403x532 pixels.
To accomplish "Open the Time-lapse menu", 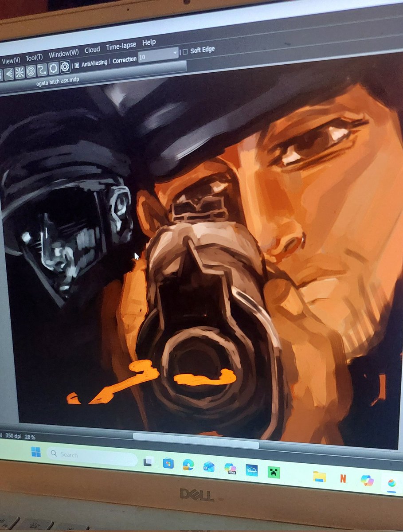I will [121, 46].
